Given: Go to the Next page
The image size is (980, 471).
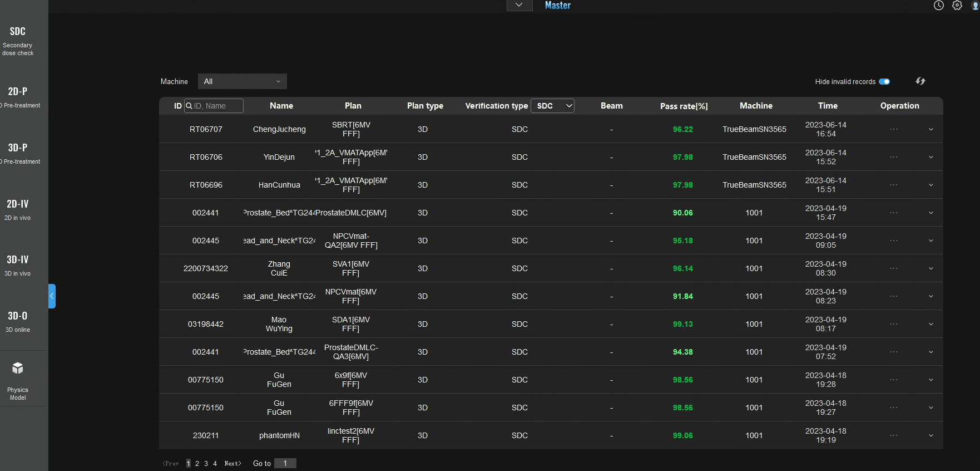Looking at the screenshot, I should [232, 463].
